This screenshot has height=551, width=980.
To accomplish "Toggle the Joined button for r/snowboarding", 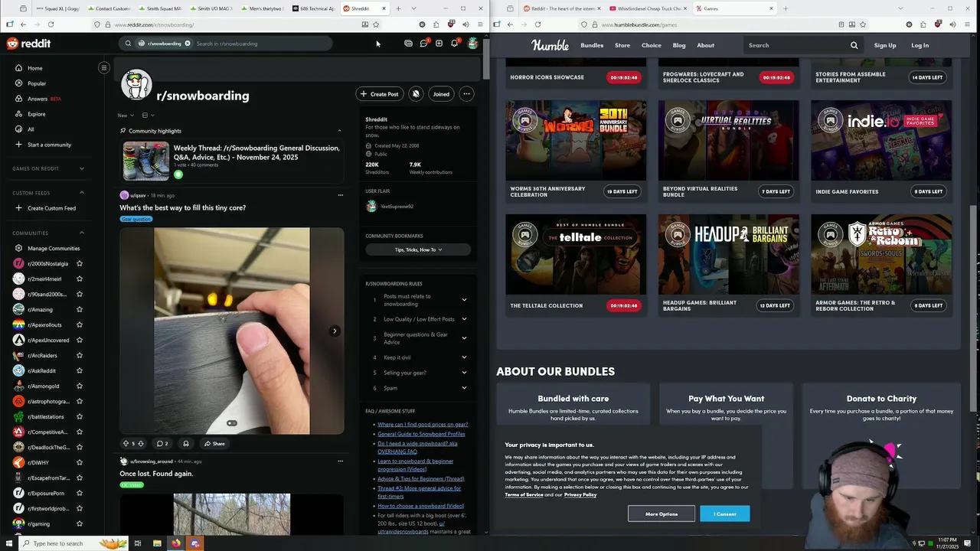I will (x=441, y=94).
